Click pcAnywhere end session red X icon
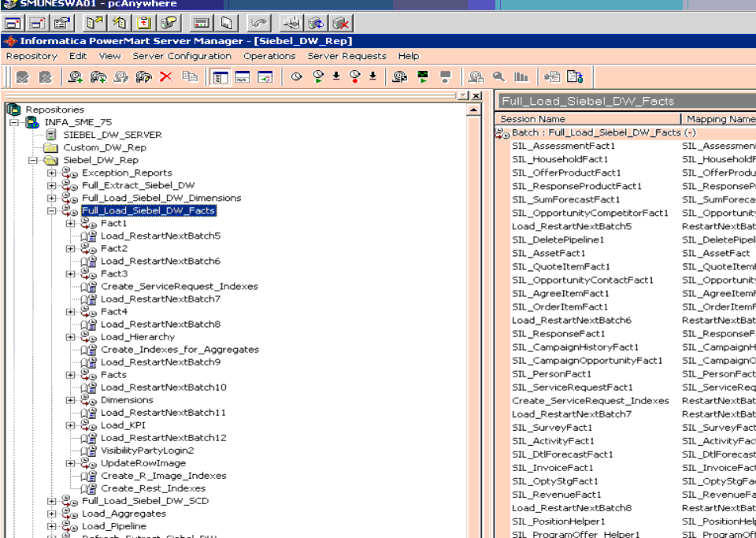This screenshot has width=756, height=538. point(342,23)
